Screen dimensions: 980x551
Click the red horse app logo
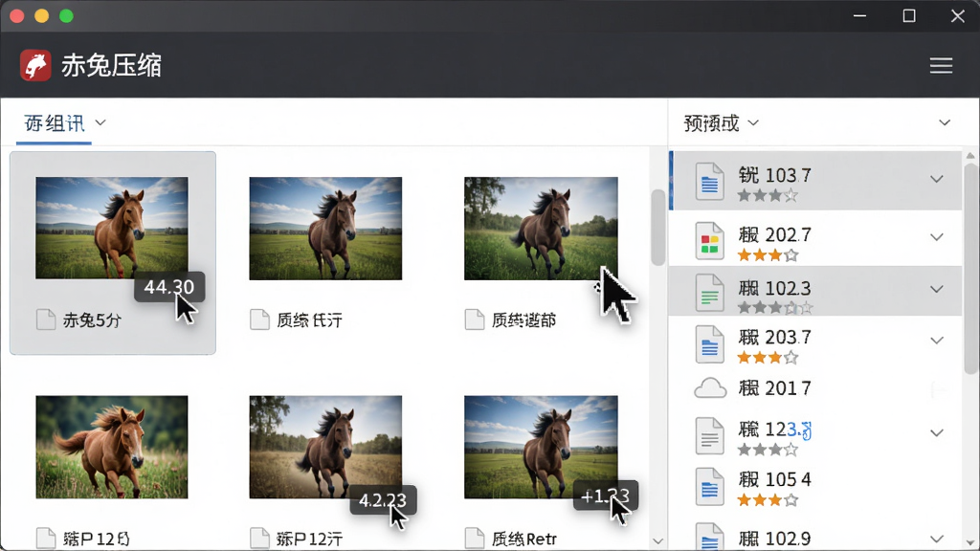pyautogui.click(x=35, y=65)
